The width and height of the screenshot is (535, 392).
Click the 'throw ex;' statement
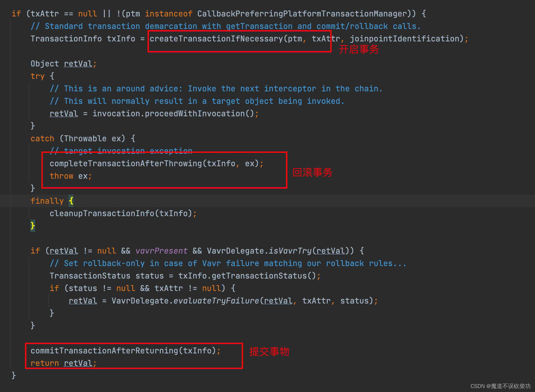[71, 176]
